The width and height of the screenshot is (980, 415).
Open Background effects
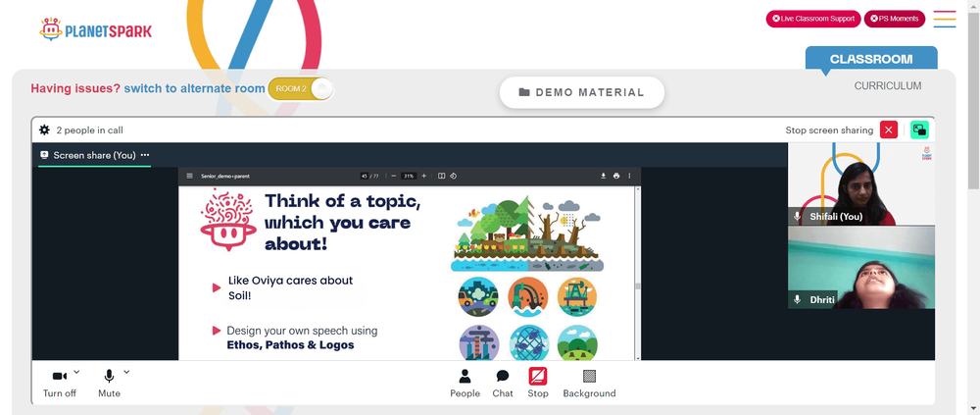point(589,383)
